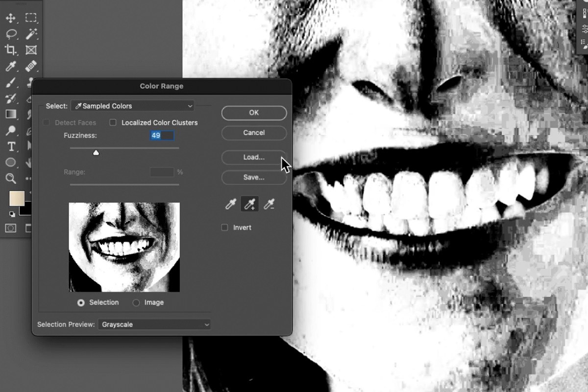Click the Fuzziness slider handle
588x392 pixels.
[x=96, y=153]
